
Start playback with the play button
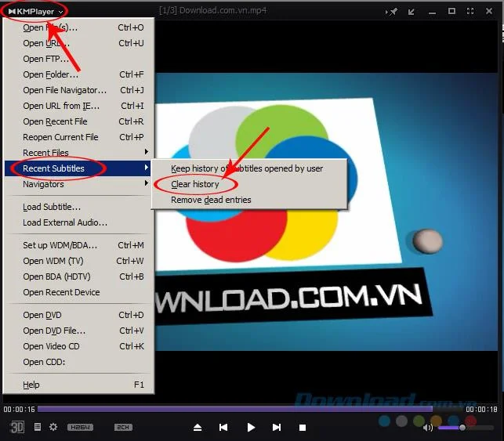(251, 427)
